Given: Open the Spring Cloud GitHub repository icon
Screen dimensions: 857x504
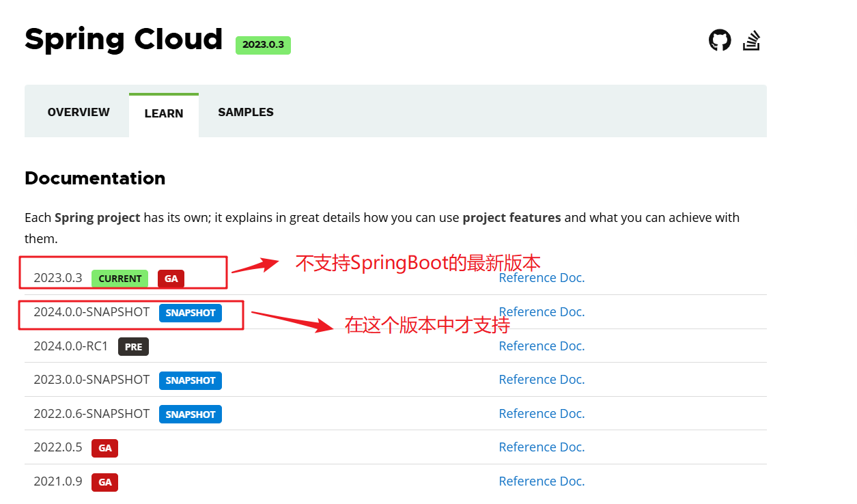Looking at the screenshot, I should pos(720,40).
